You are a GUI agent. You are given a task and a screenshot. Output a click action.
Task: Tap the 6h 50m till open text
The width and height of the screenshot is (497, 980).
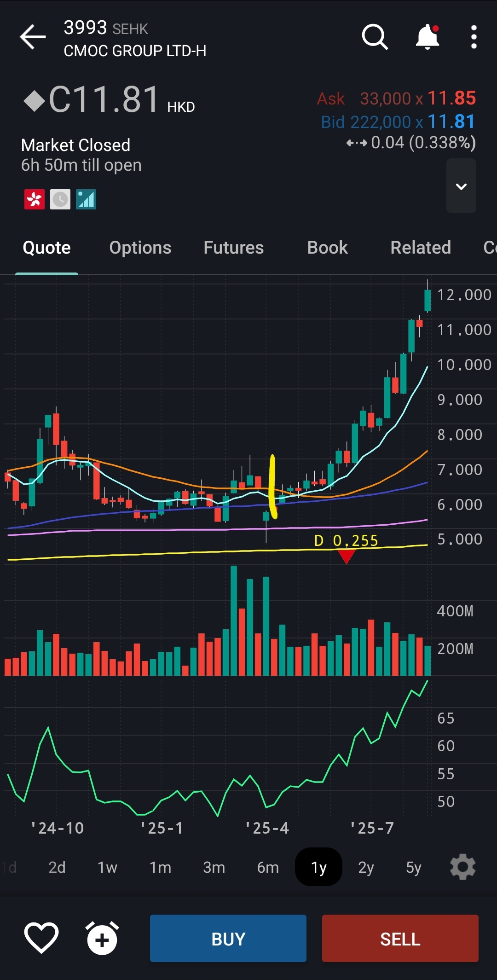(x=81, y=165)
